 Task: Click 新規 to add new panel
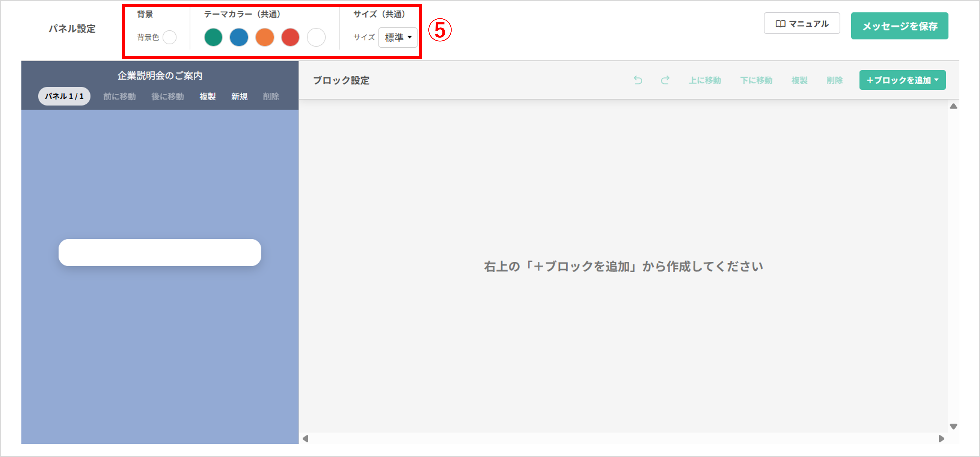pyautogui.click(x=239, y=96)
